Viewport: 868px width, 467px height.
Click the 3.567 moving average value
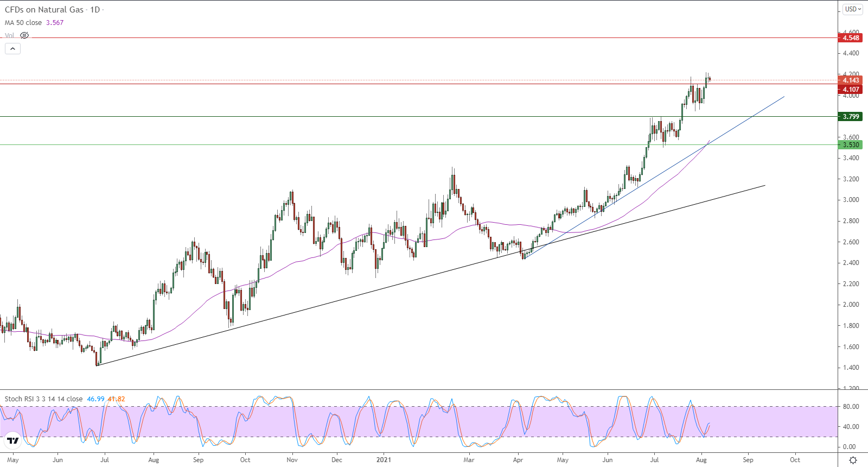click(x=55, y=23)
